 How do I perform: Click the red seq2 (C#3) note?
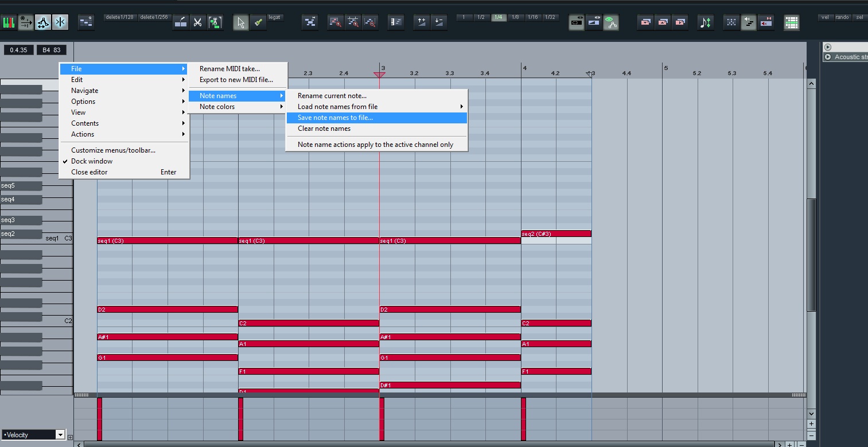pyautogui.click(x=556, y=234)
